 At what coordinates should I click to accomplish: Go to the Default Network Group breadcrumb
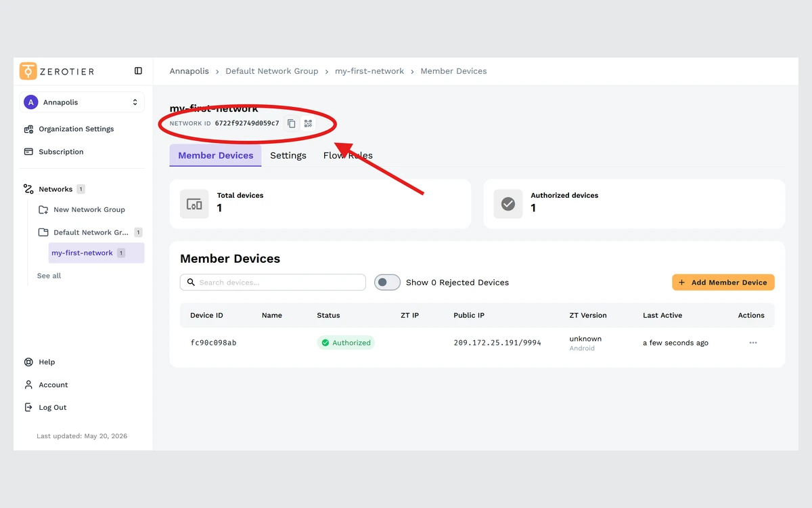coord(272,71)
